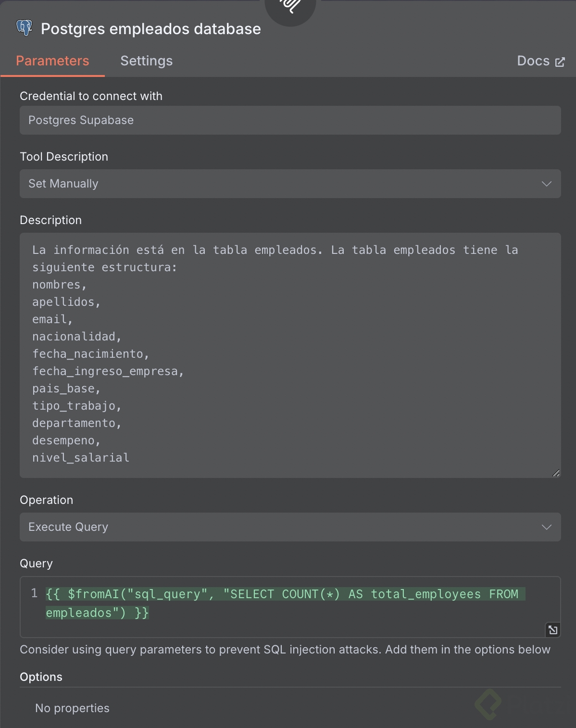Click the chevron arrow on Set Manually

pos(546,184)
